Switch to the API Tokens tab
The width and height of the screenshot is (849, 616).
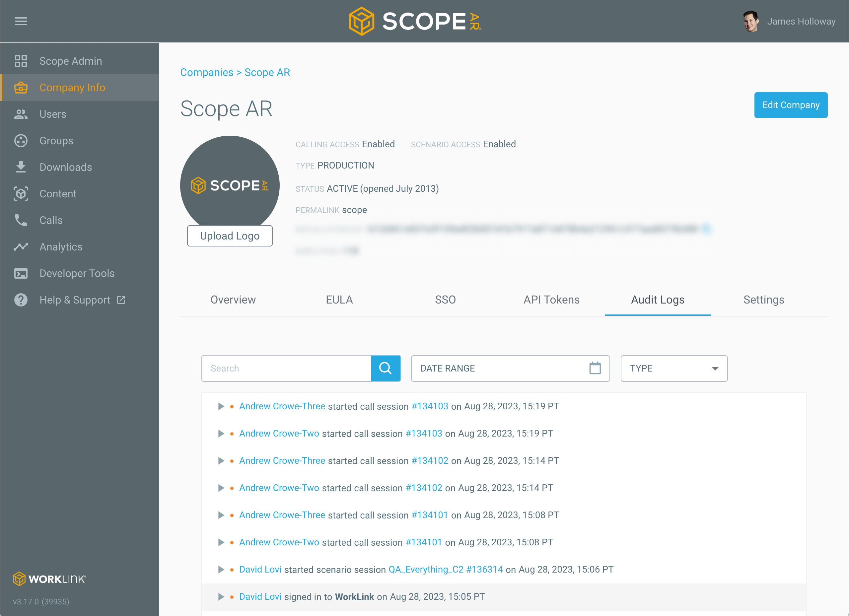pyautogui.click(x=551, y=300)
